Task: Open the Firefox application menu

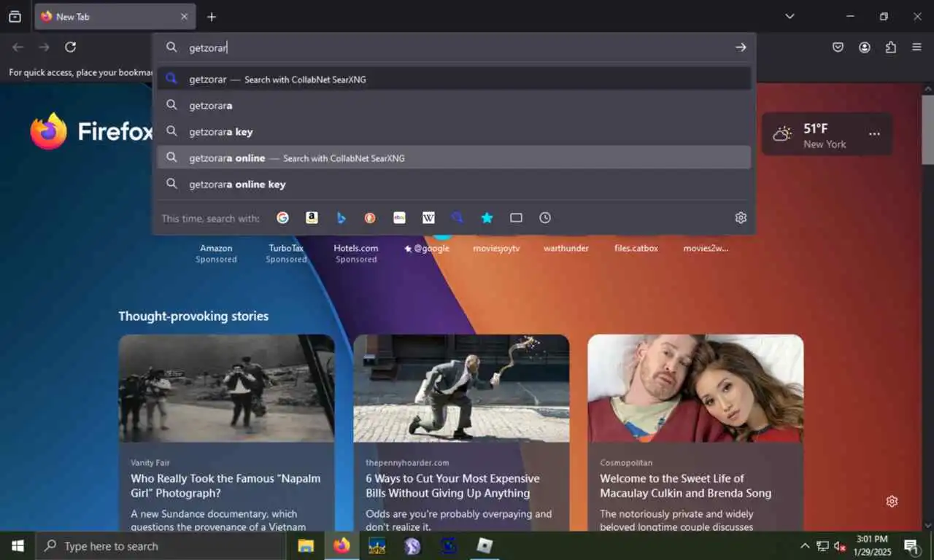Action: click(916, 47)
